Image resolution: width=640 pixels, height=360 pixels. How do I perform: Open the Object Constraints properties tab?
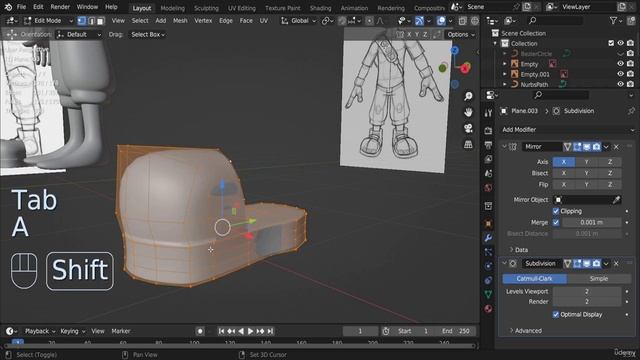[488, 280]
